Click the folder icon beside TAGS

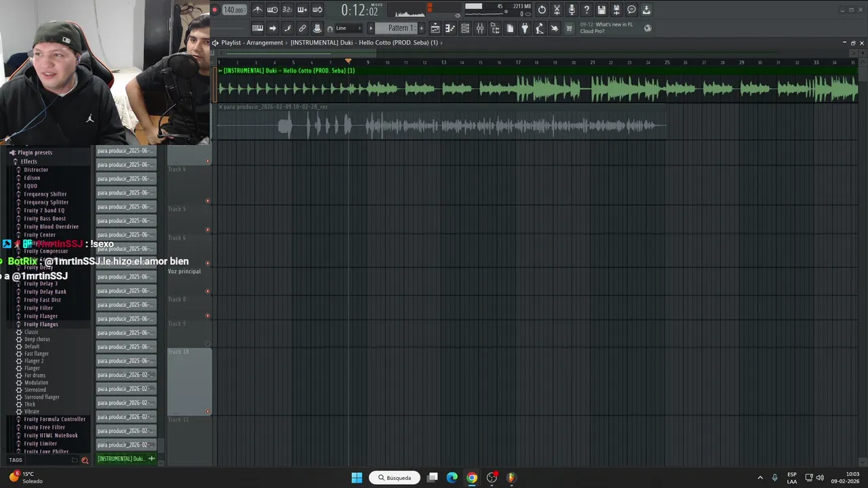point(75,460)
